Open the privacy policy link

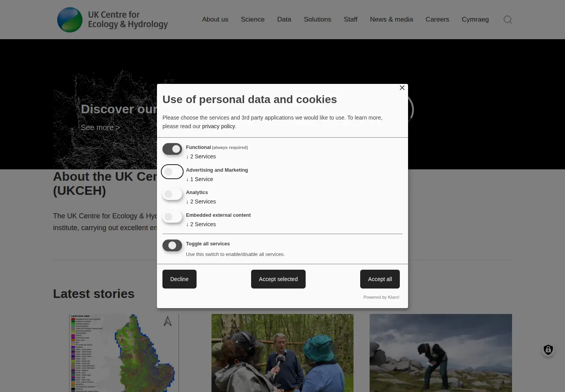pyautogui.click(x=219, y=126)
